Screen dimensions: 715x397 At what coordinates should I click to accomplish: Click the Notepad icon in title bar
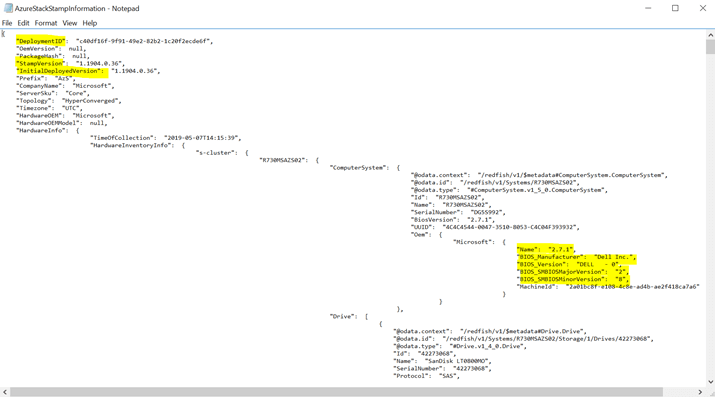[8, 8]
